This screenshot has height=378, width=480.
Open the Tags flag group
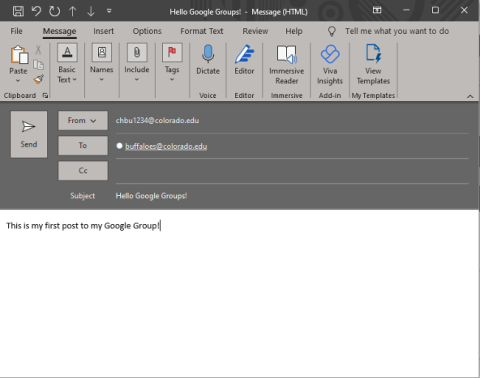pyautogui.click(x=172, y=63)
